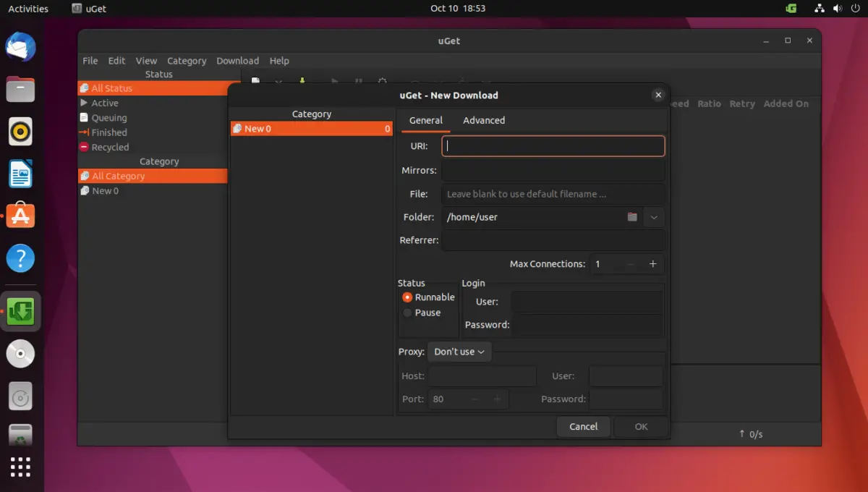This screenshot has width=868, height=492.
Task: Decrease Max Connections with minus button
Action: click(x=631, y=264)
